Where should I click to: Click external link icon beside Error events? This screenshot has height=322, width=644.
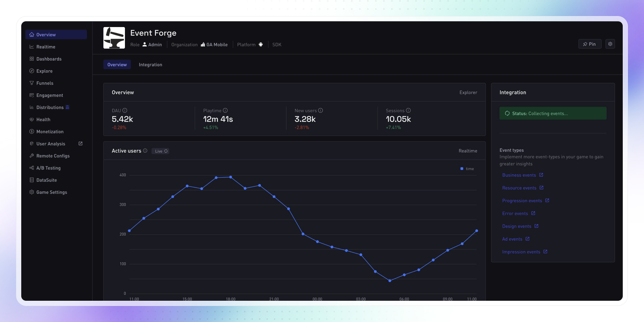[x=533, y=213]
